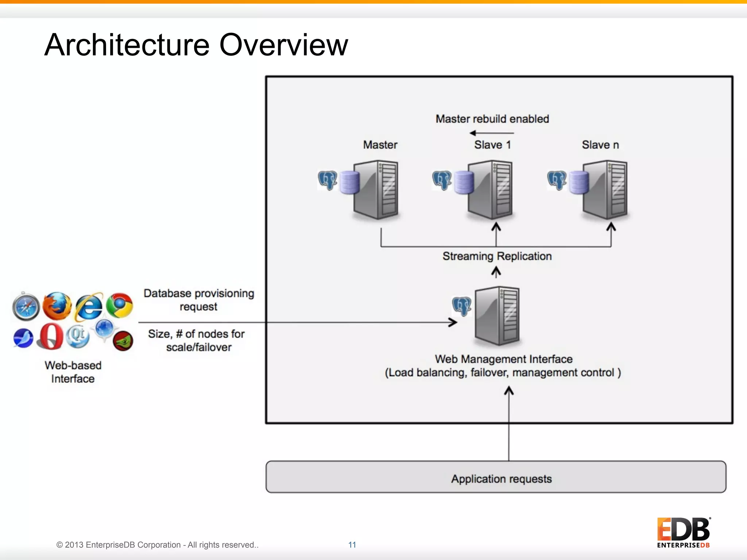Click 'Size, # of nodes for scale/failover' text
Viewport: 747px width, 560px height.
point(197,341)
